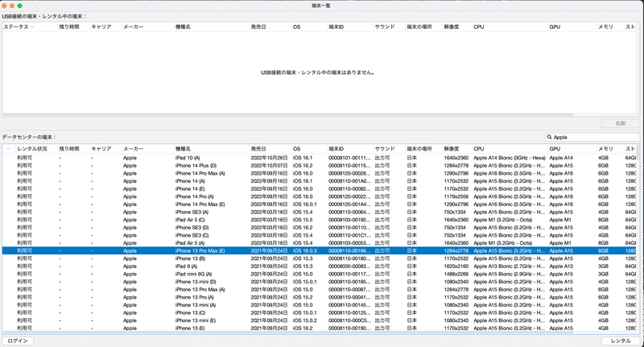Screen dimensions: 644x347
Task: Select the iPhone SE3 (D) row
Action: pyautogui.click(x=319, y=228)
